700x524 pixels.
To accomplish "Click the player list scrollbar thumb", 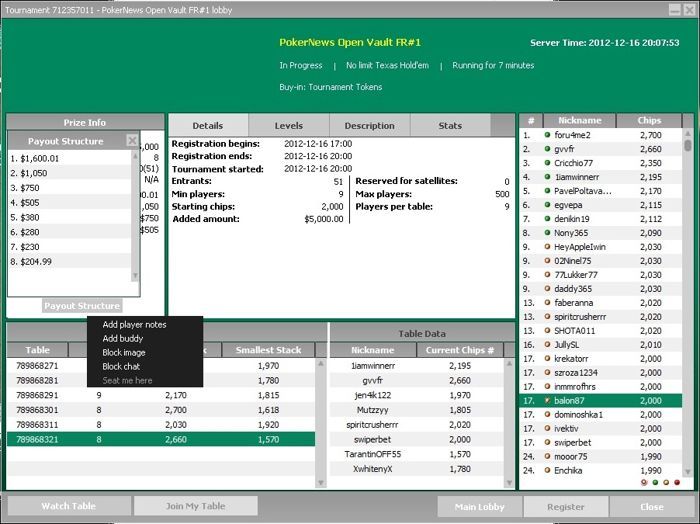I will [688, 146].
